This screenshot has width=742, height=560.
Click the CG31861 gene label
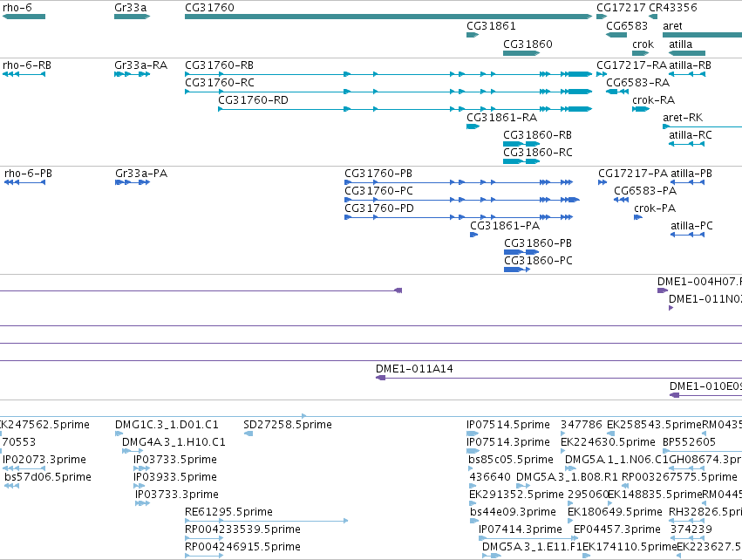pyautogui.click(x=491, y=26)
